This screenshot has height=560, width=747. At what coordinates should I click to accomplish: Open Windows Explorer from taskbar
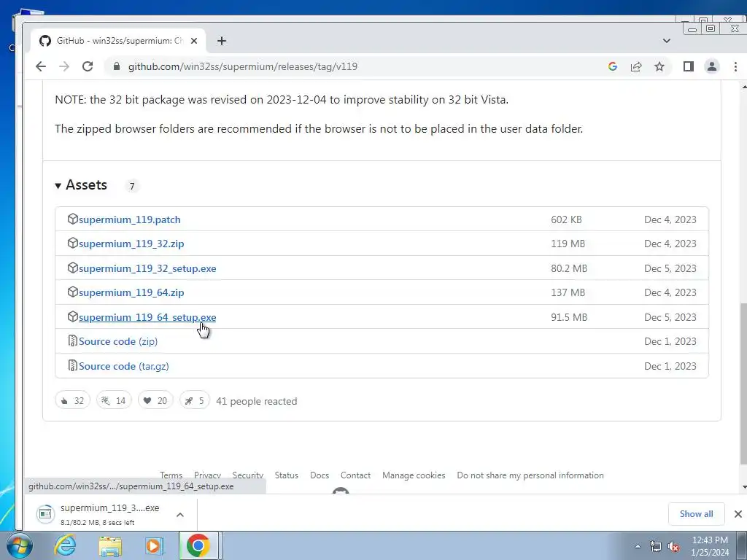click(x=110, y=547)
